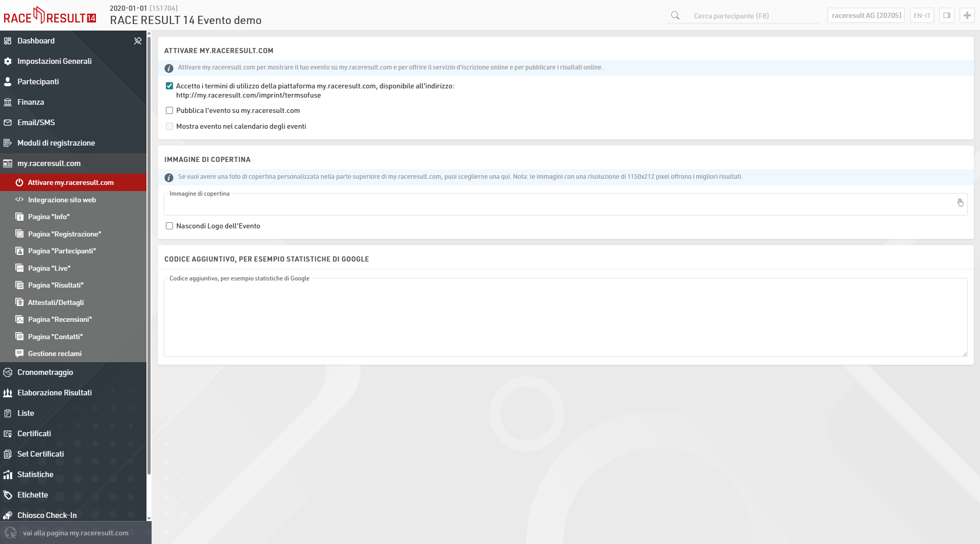Enable Pubblica l'evento su my.raceresult.com
Image resolution: width=980 pixels, height=544 pixels.
click(x=169, y=110)
